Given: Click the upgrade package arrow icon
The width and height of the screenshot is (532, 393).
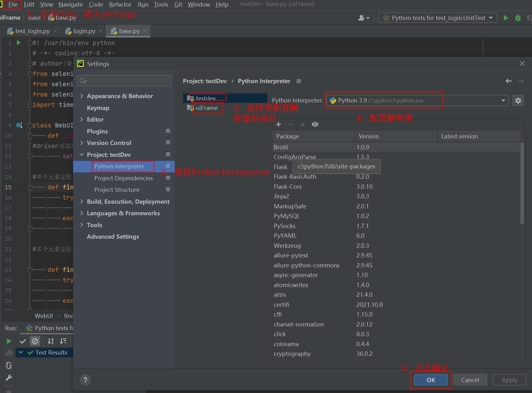Looking at the screenshot, I should tap(303, 124).
